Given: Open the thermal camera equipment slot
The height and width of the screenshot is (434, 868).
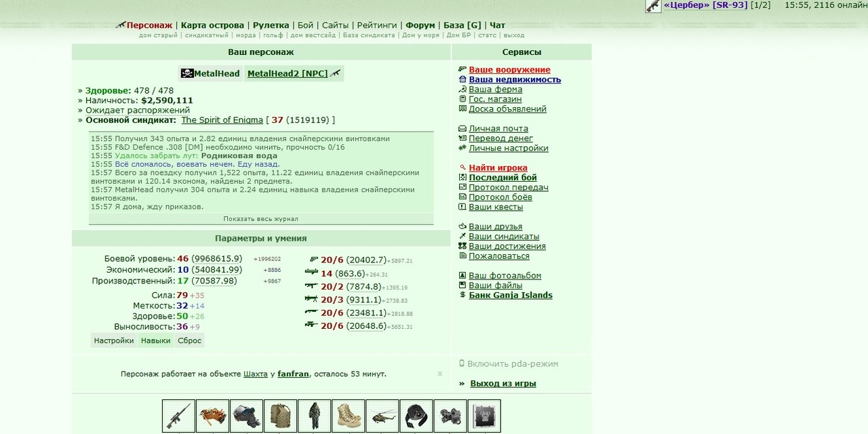Looking at the screenshot, I should point(416,416).
